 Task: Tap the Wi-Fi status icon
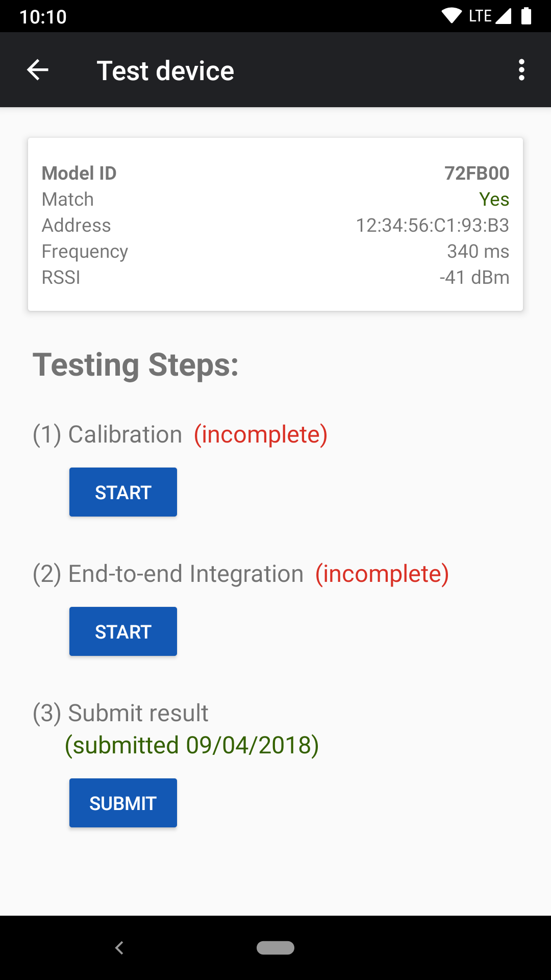click(x=451, y=16)
